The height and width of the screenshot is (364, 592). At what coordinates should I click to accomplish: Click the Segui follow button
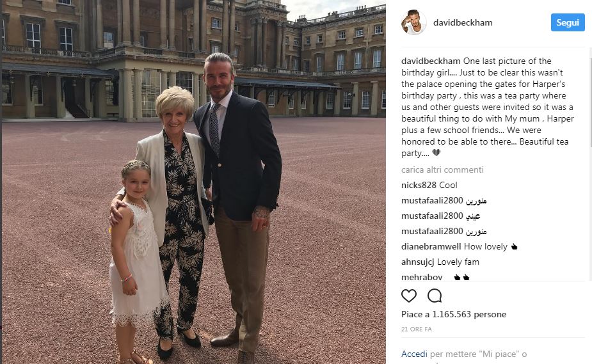tap(568, 22)
